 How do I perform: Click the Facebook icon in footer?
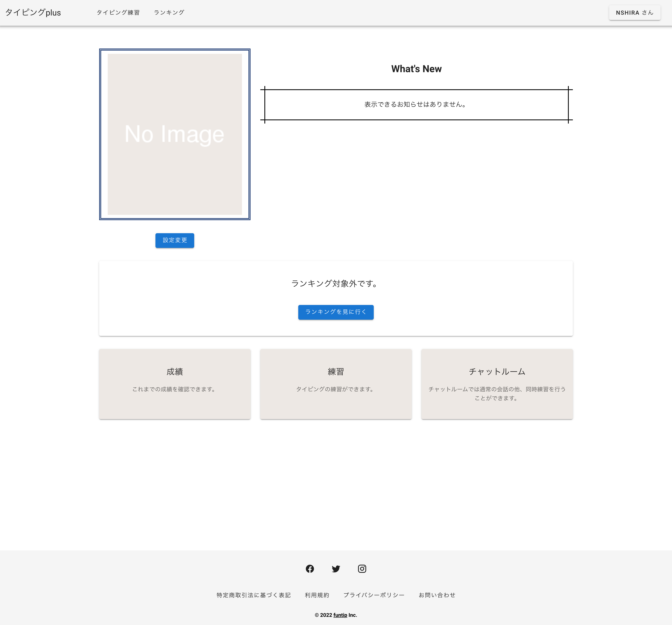310,569
